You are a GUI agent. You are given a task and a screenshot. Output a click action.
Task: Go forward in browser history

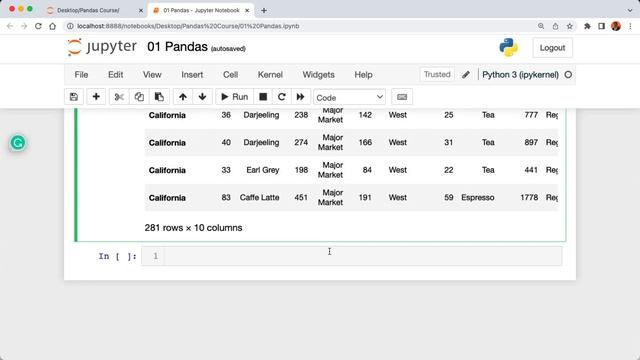pos(24,26)
